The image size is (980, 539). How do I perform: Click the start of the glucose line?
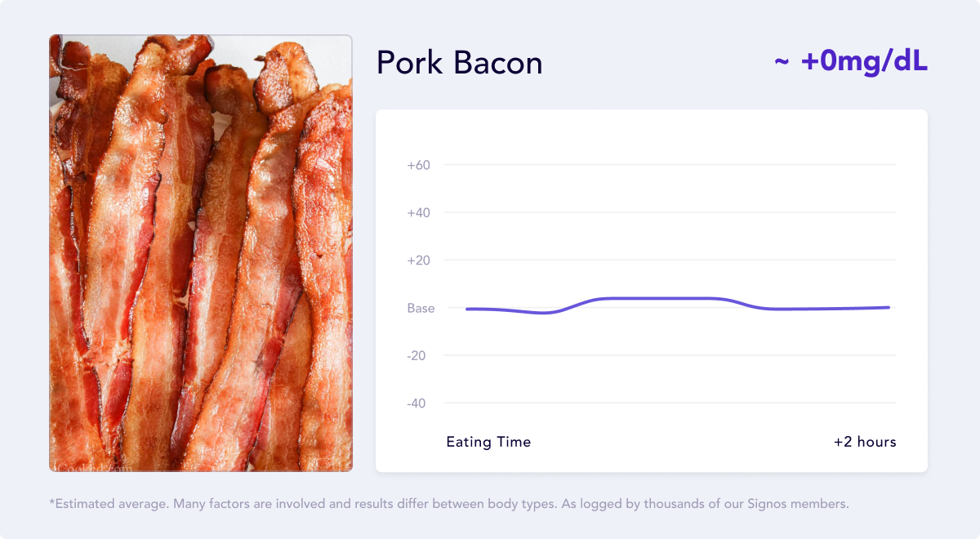[467, 309]
